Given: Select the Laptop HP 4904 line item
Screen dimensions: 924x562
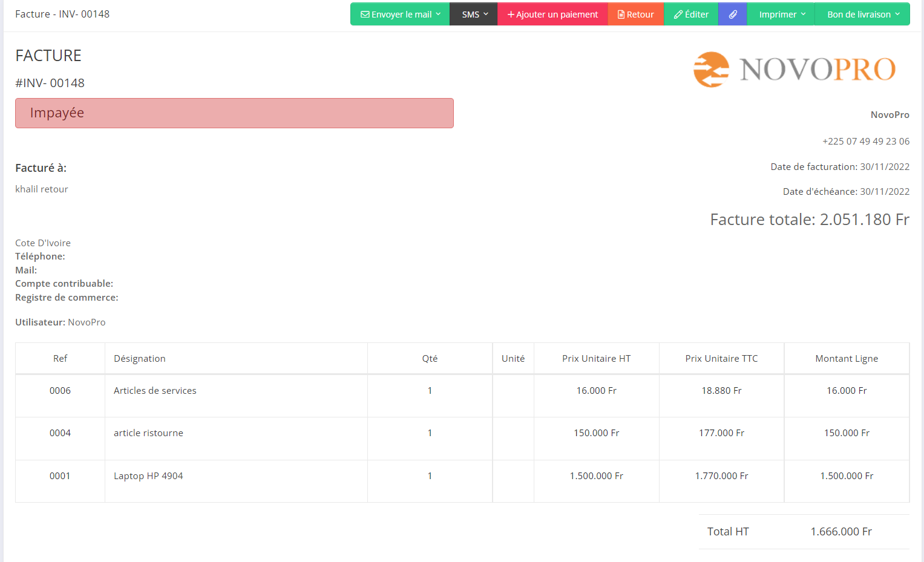Looking at the screenshot, I should pyautogui.click(x=148, y=476).
